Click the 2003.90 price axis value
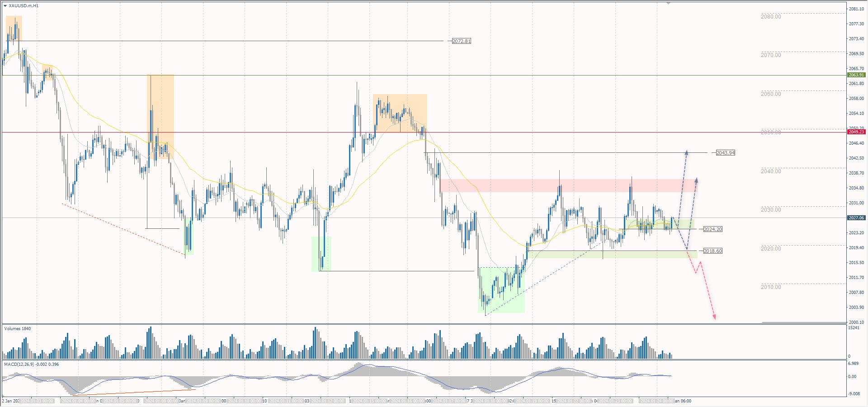The width and height of the screenshot is (868, 407). (856, 308)
